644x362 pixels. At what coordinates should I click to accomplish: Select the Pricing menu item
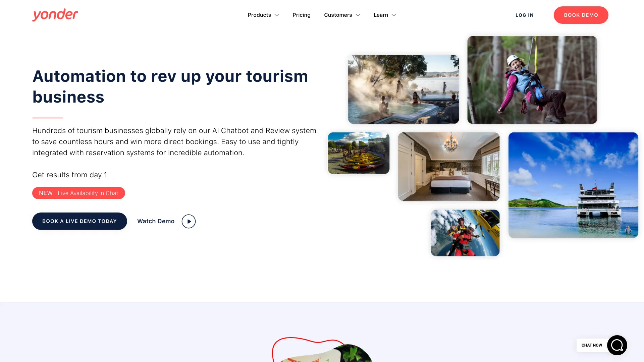[x=301, y=15]
